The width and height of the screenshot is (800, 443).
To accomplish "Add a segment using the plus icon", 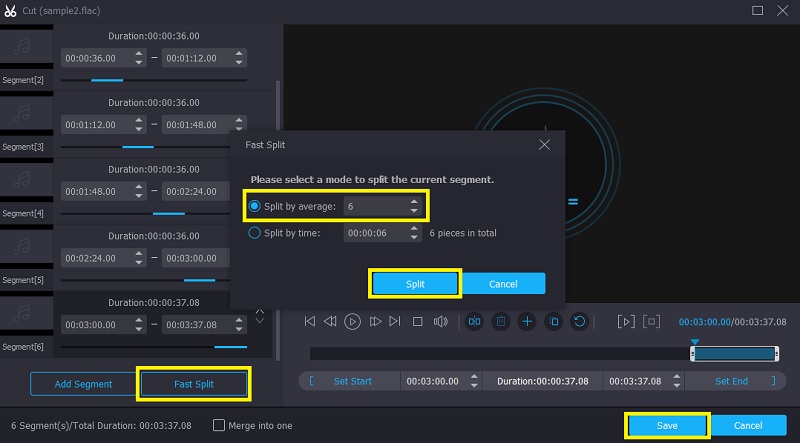I will pyautogui.click(x=527, y=322).
